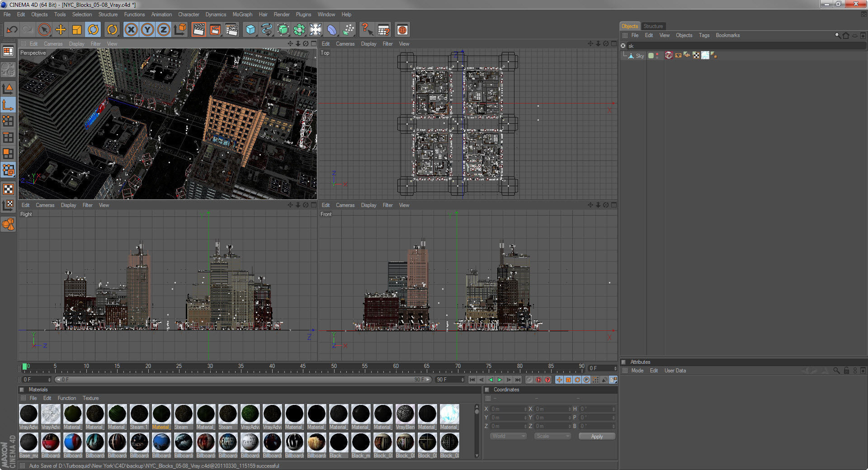This screenshot has width=868, height=470.
Task: Open the viewport layout icon in left sidebar
Action: tap(8, 52)
